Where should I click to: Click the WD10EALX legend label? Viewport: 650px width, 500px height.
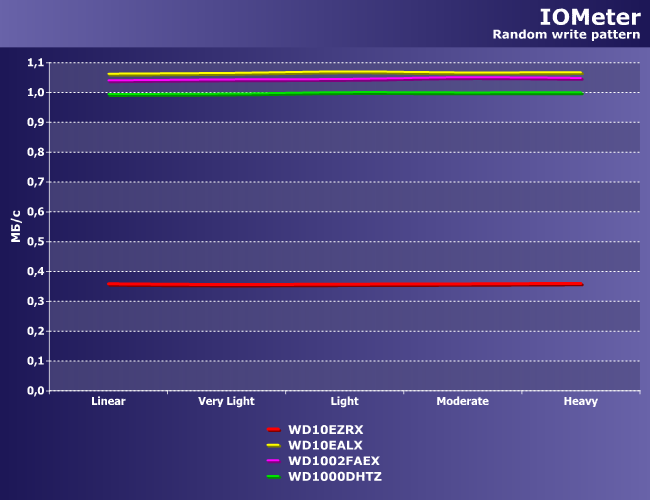(325, 445)
